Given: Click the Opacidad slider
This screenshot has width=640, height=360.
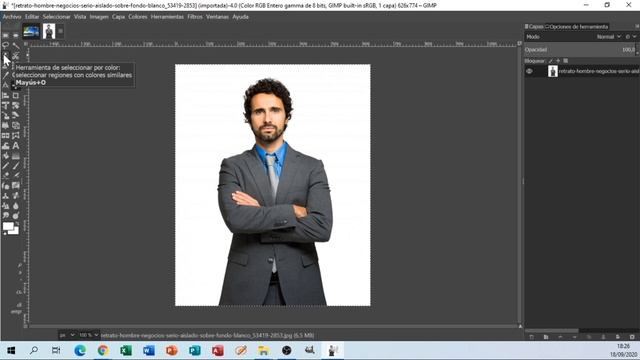Looking at the screenshot, I should (x=580, y=50).
